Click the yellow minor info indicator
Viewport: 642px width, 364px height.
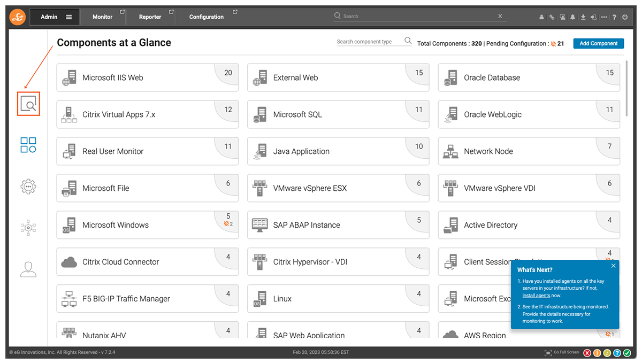[607, 353]
